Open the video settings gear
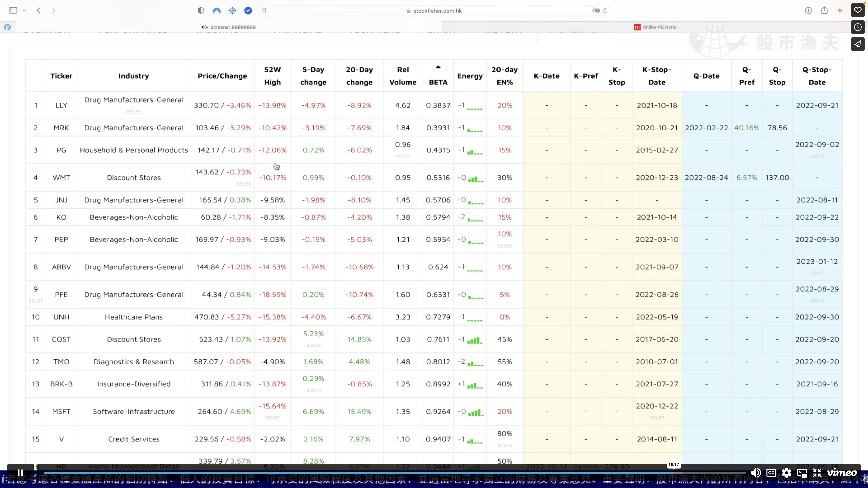The image size is (868, 488). [786, 473]
